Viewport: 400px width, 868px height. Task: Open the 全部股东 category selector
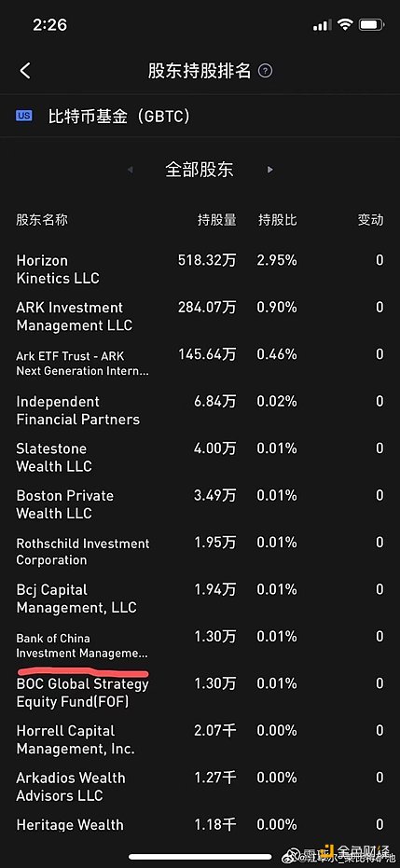click(200, 170)
